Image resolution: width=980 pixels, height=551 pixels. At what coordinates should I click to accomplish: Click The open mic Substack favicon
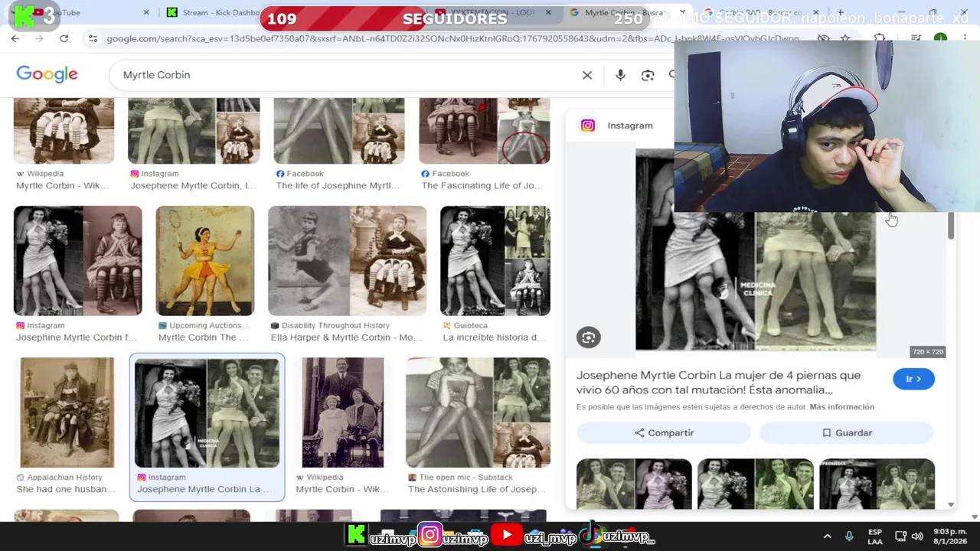[x=413, y=477]
